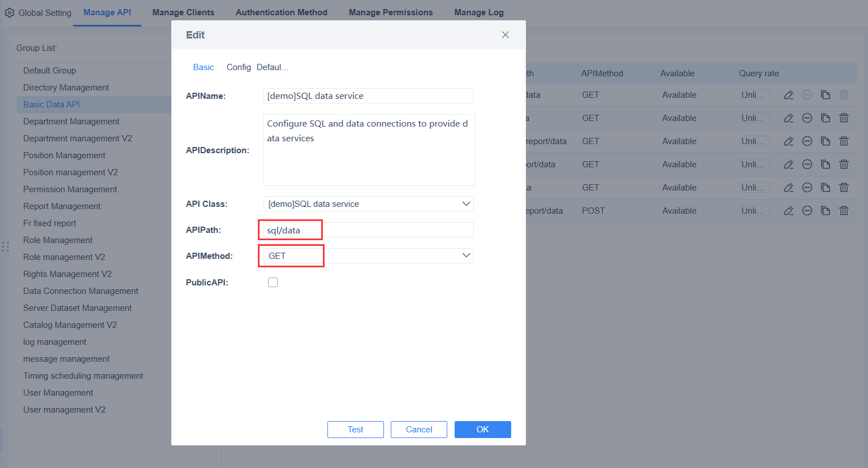Open the APIMethod dropdown
The height and width of the screenshot is (468, 868).
(466, 255)
